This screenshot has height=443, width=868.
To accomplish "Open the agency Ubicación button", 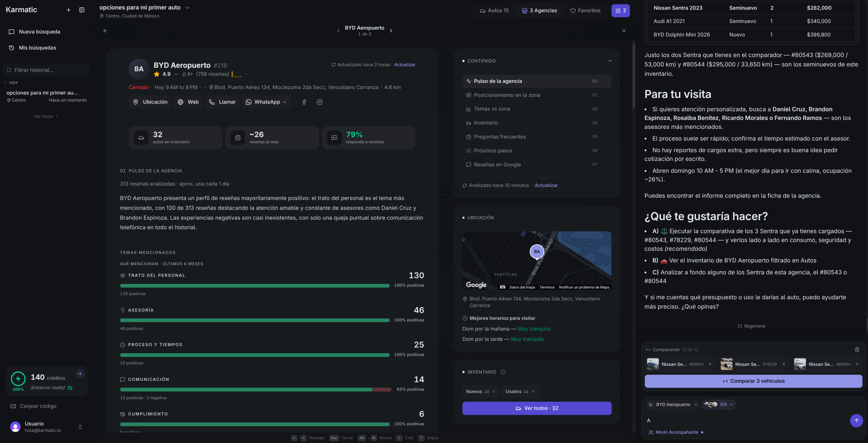I will point(150,102).
